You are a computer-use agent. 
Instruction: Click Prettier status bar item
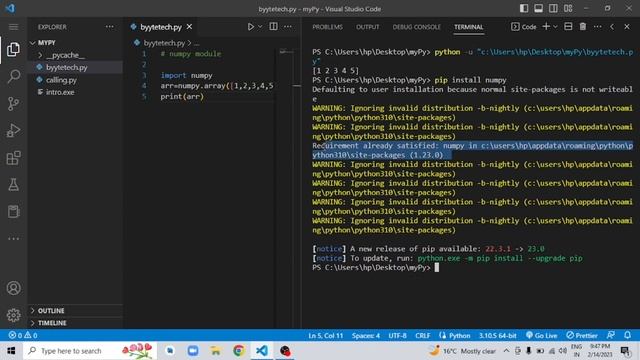582,336
